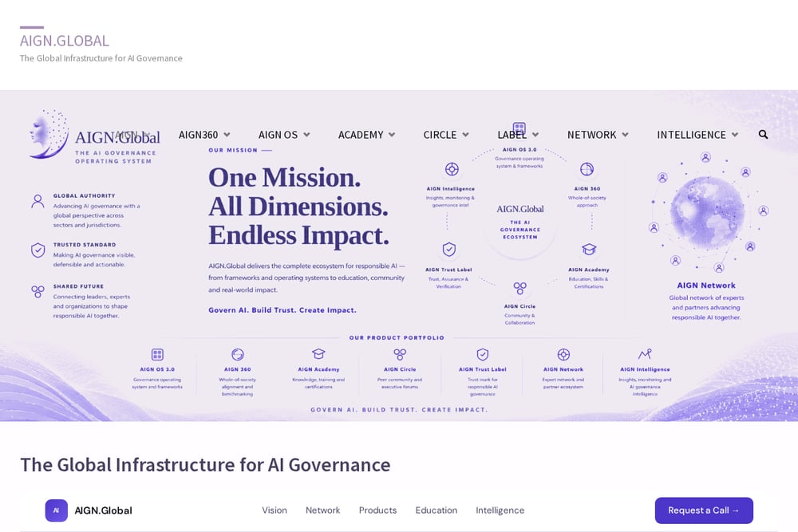The image size is (798, 532).
Task: Click the AI logo badge beside AIGN.Global
Action: [x=57, y=510]
